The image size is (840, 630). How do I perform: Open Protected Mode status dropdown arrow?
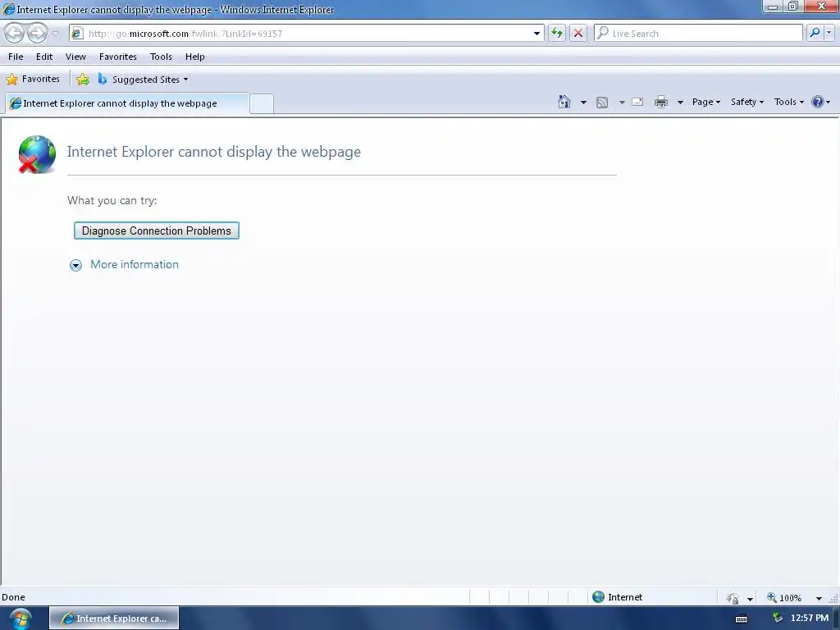pos(750,599)
